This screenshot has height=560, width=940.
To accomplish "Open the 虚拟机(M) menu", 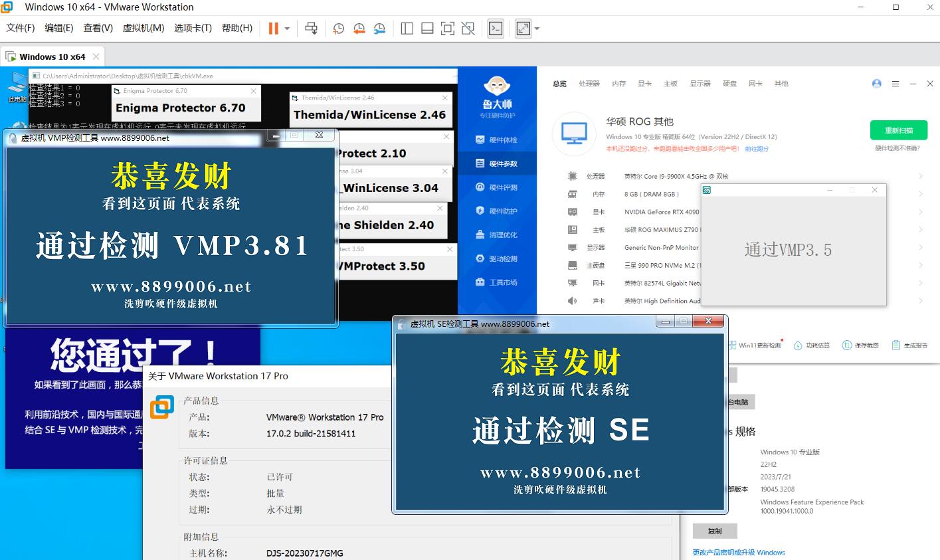I will click(x=143, y=28).
